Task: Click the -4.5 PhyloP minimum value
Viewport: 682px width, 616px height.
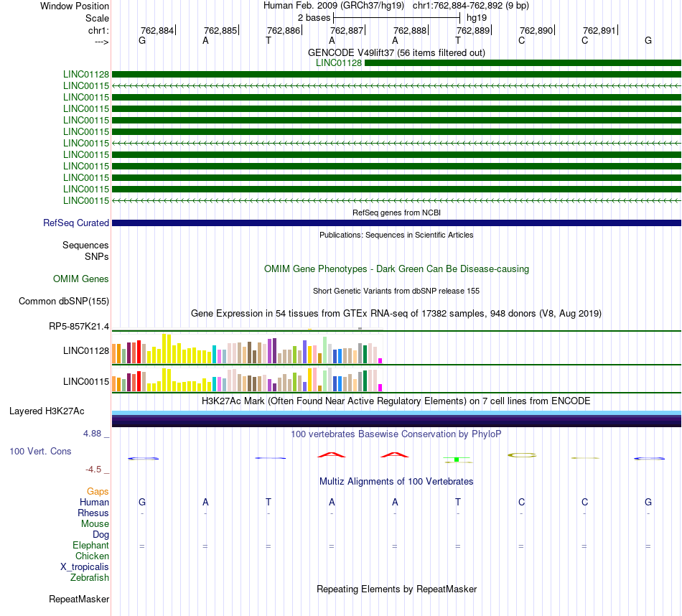Action: (x=93, y=470)
